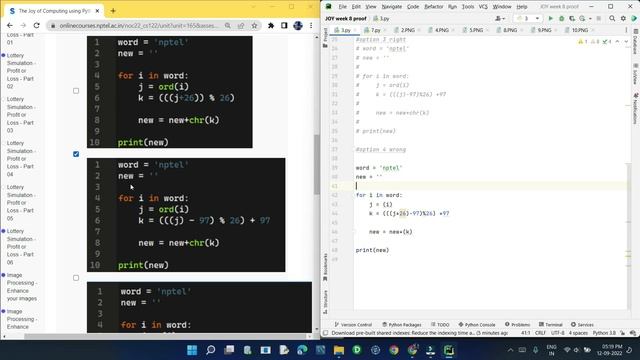Open Search Everywhere magnifier in PyCharm

tap(612, 18)
